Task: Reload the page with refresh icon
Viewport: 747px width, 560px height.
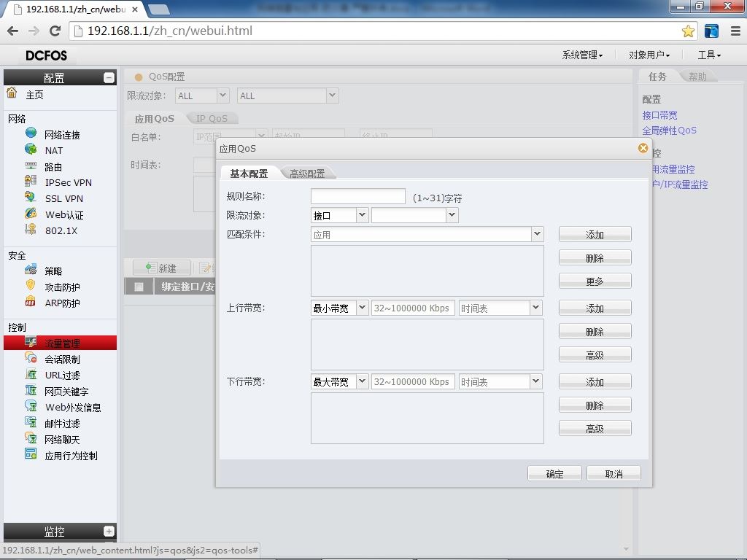Action: [x=55, y=31]
